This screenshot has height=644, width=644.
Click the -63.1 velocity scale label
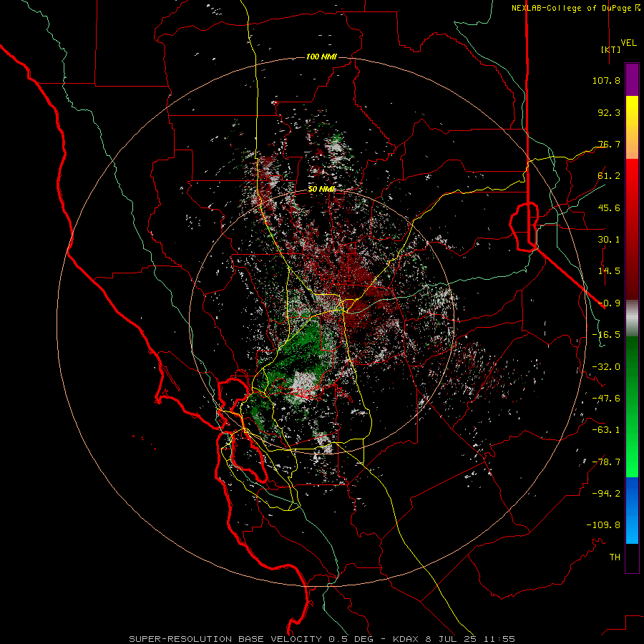point(606,430)
